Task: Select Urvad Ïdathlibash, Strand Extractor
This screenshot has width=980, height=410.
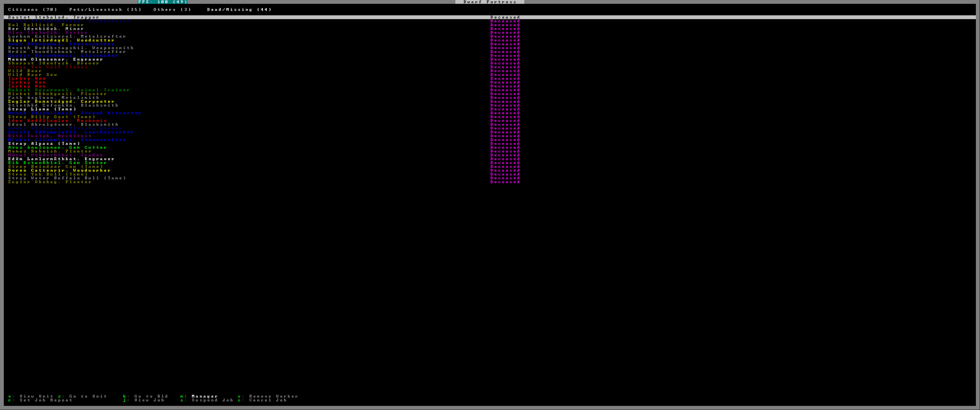Action: pyautogui.click(x=74, y=113)
